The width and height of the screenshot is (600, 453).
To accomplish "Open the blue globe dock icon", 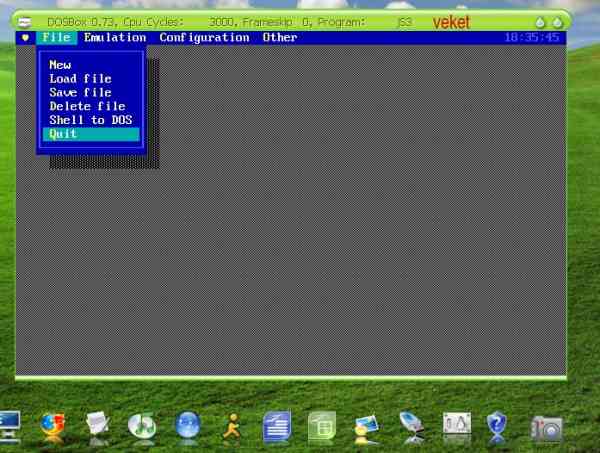I will click(188, 425).
